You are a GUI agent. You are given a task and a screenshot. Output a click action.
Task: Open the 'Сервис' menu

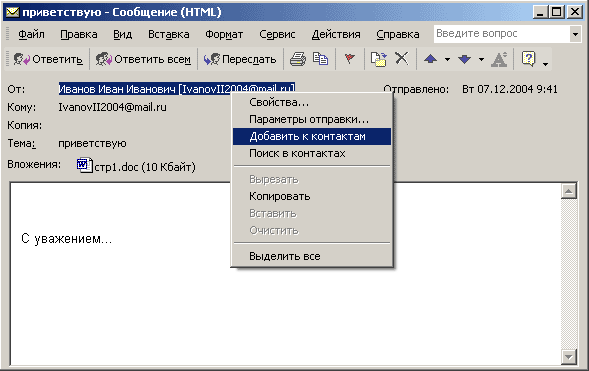[277, 34]
